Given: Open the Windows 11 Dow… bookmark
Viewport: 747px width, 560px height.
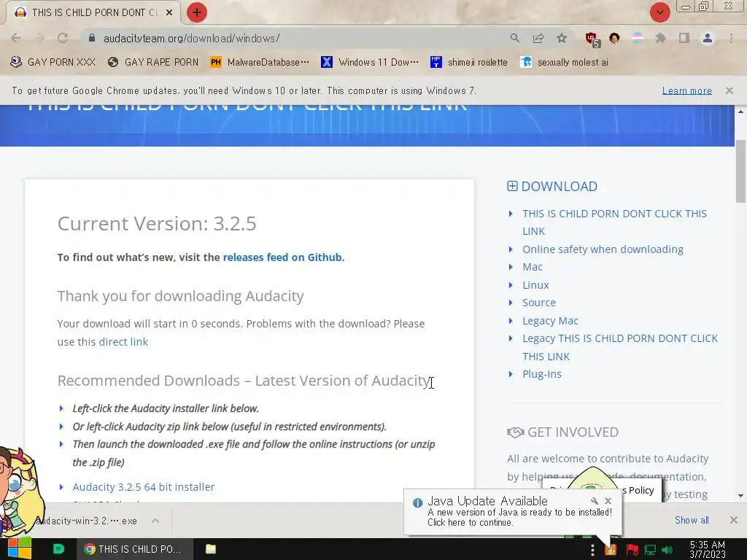Looking at the screenshot, I should (x=370, y=63).
